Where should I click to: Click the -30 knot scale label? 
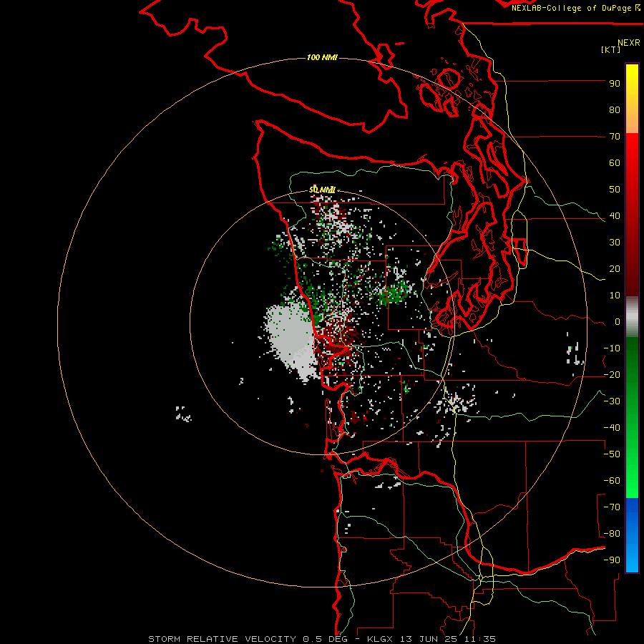click(612, 401)
